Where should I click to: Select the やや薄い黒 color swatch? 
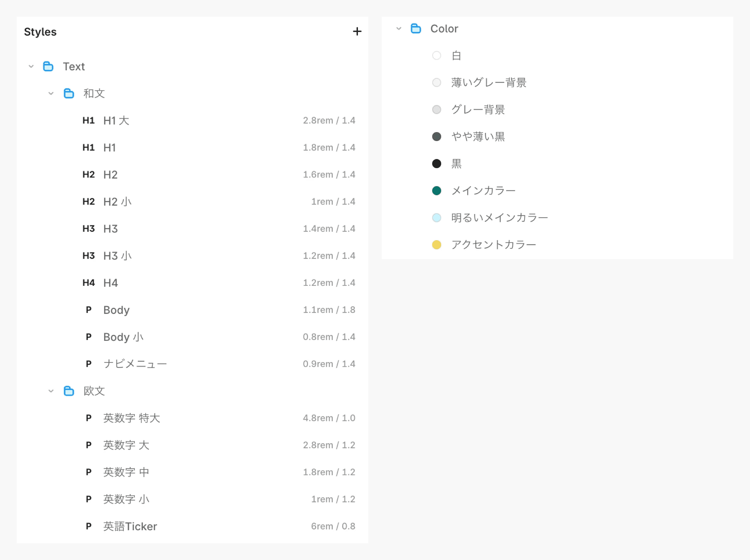[436, 137]
